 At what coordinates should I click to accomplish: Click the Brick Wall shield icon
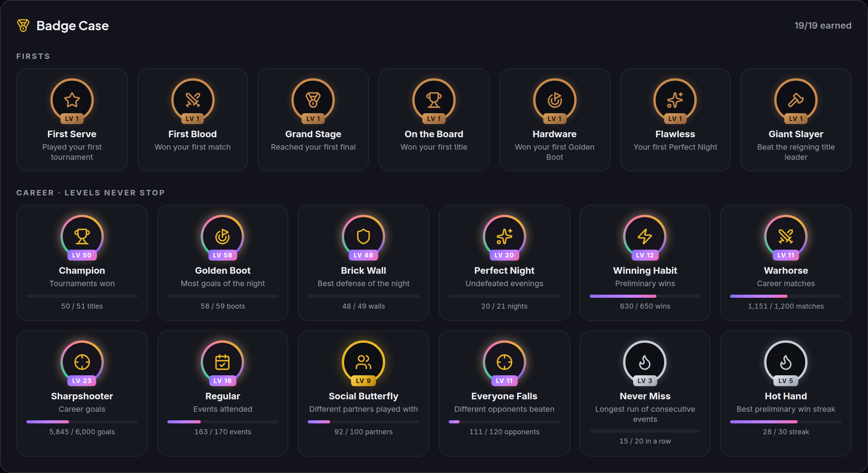(363, 236)
